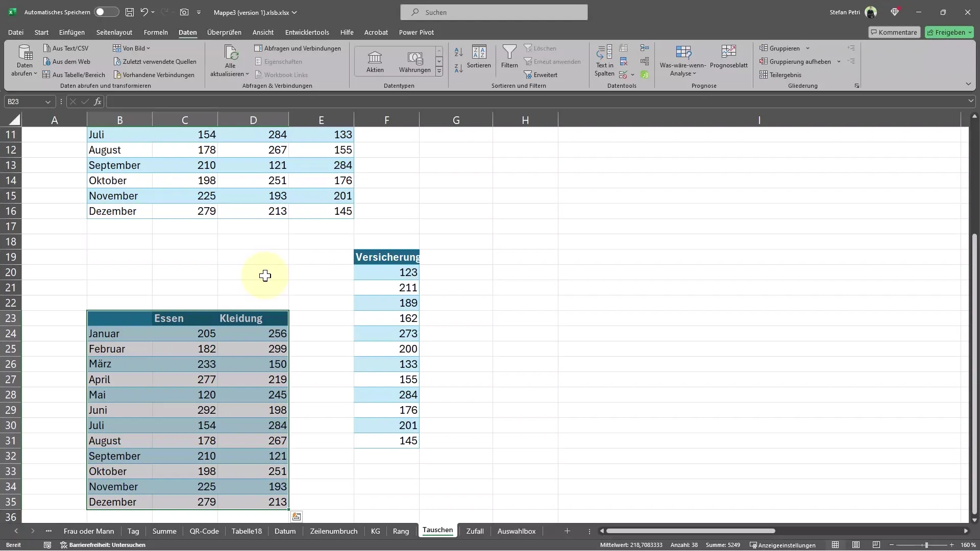980x551 pixels.
Task: Open the Datenüberprüfung dropdown arrow
Action: pyautogui.click(x=632, y=75)
